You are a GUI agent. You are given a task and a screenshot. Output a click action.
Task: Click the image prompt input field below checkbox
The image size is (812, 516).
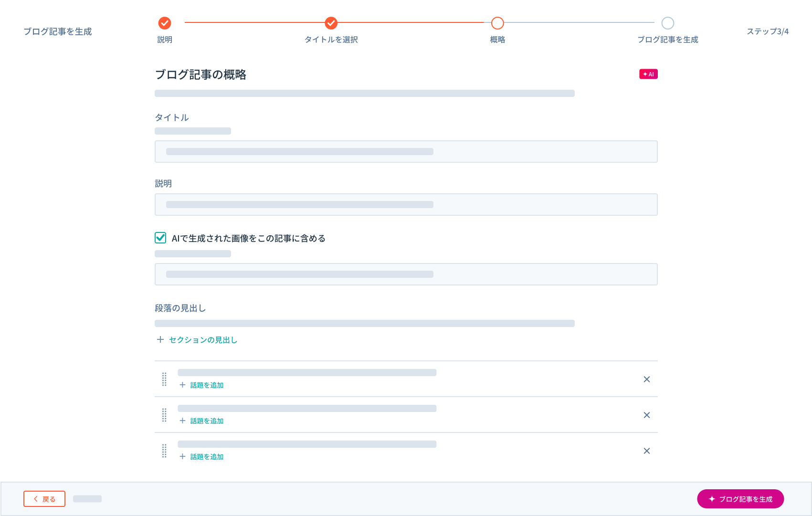(x=406, y=274)
